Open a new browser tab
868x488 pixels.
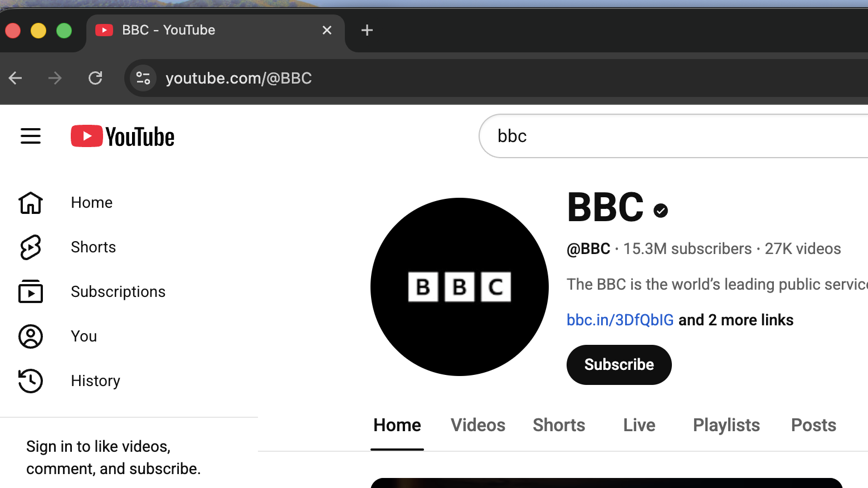tap(367, 30)
